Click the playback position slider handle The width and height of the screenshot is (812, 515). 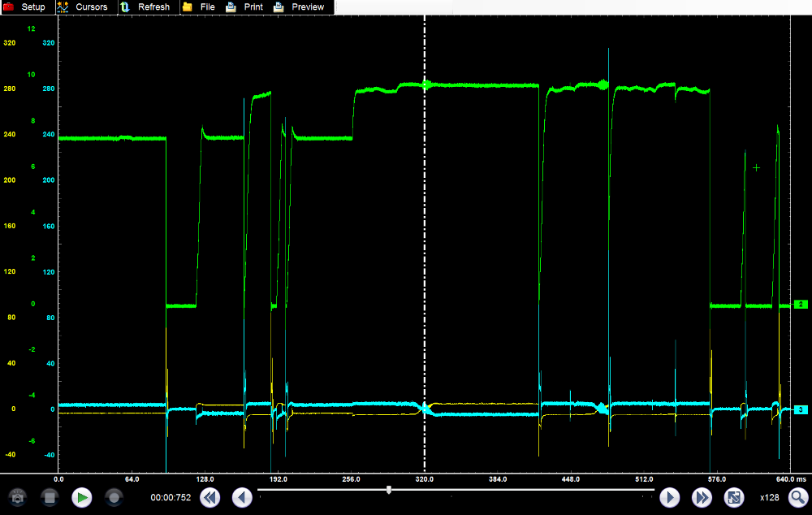(389, 489)
